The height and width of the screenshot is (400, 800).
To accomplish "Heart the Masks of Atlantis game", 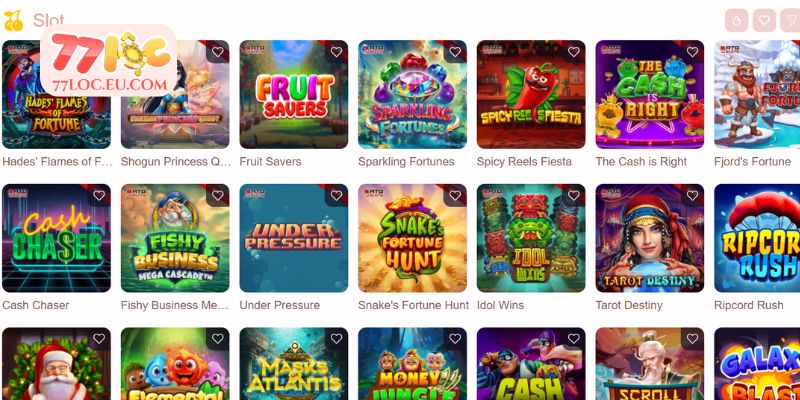I will pos(336,339).
